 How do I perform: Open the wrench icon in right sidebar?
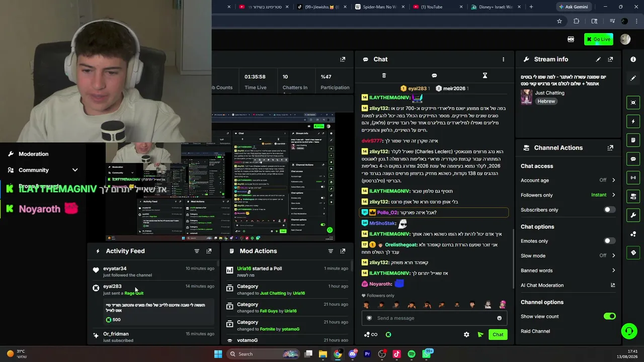point(633,215)
